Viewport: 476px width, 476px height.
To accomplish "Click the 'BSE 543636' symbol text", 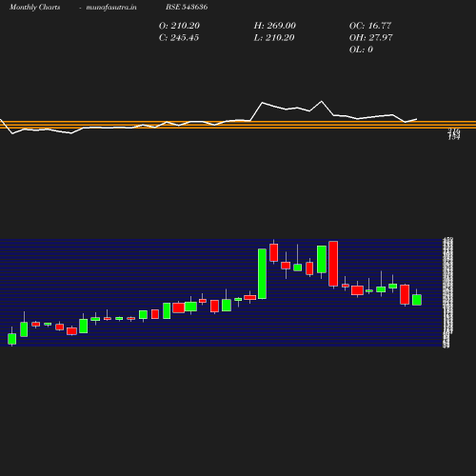I will 187,7.
